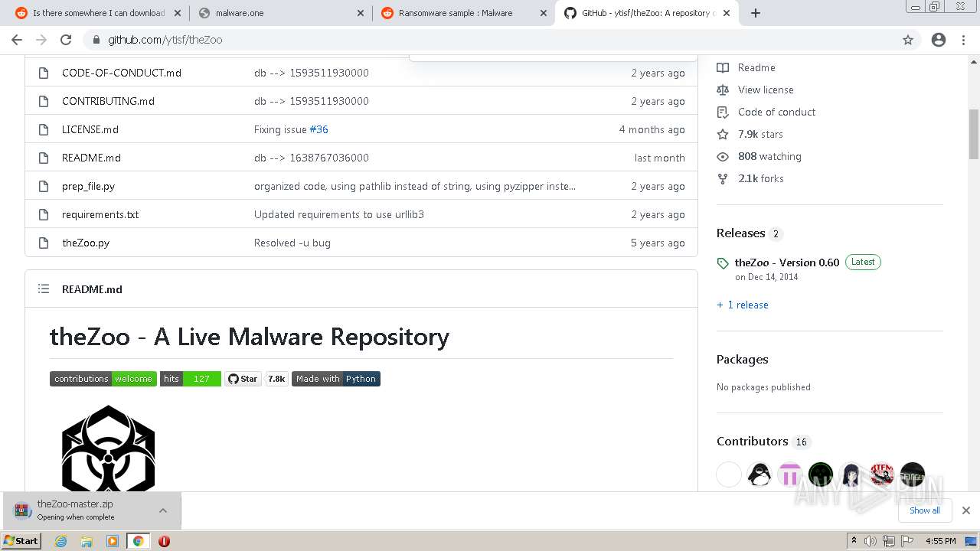The height and width of the screenshot is (551, 980).
Task: Open the Packages heading link
Action: [743, 360]
